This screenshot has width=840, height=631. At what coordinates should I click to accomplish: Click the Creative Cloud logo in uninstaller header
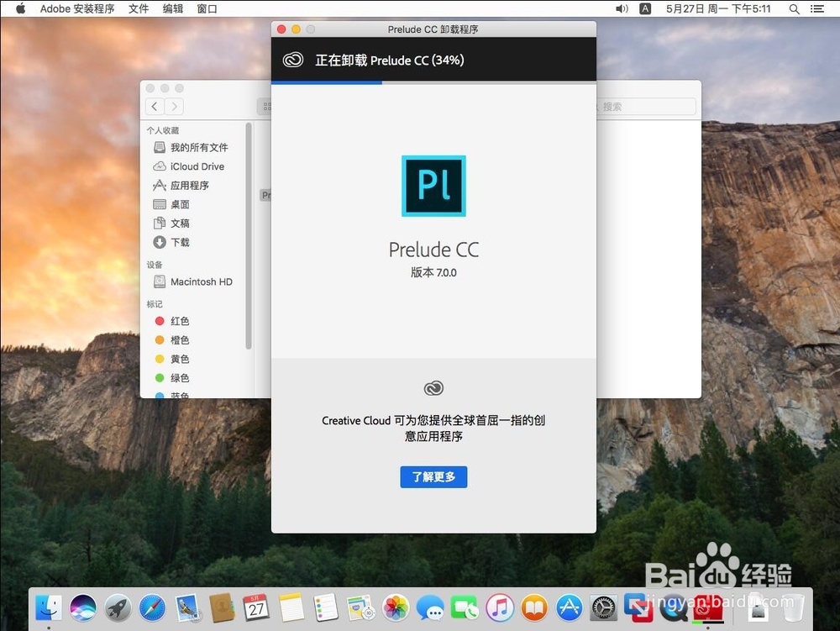pyautogui.click(x=293, y=60)
